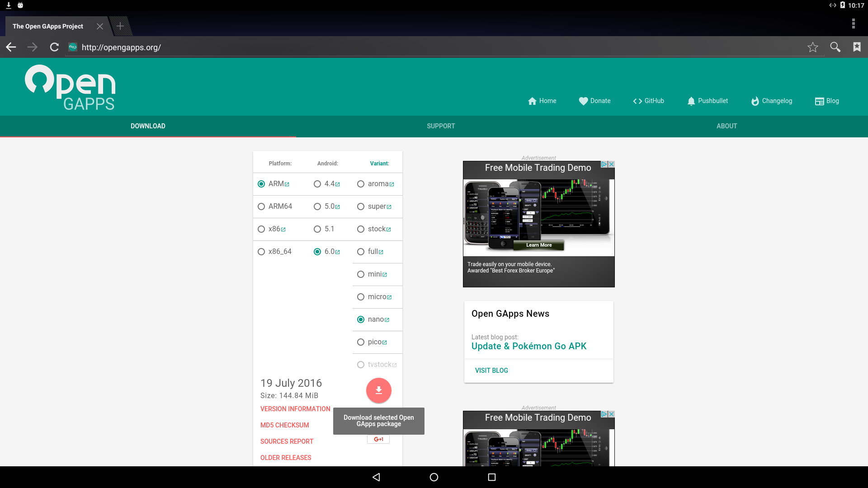Click the VISIT BLOG button
Viewport: 868px width, 488px height.
pos(491,371)
